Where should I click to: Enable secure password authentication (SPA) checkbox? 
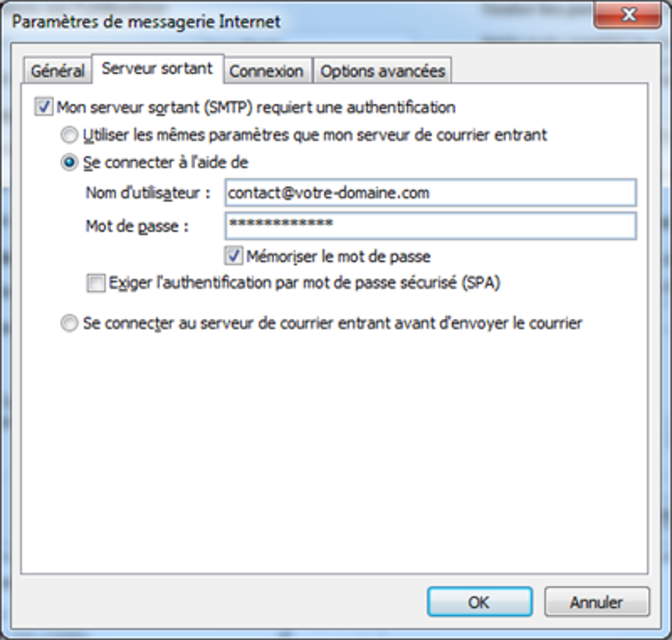coord(96,283)
